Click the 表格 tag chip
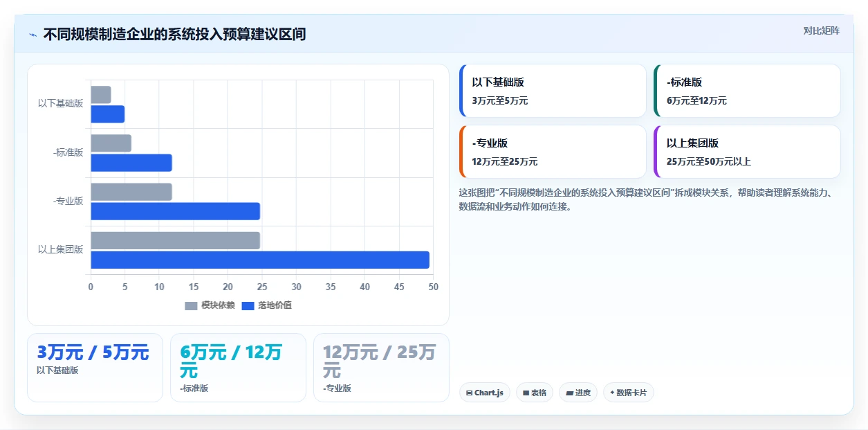Screen dimensions: 868x430 535,393
